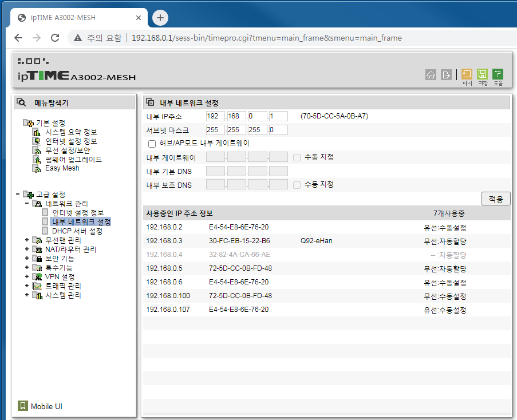The image size is (517, 420).
Task: Open DHCP 서버 설정 menu item
Action: 77,231
